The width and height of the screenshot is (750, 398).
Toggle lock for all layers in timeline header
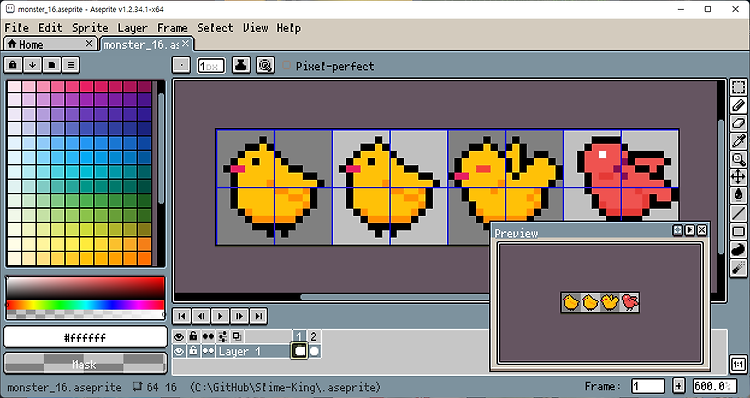[x=193, y=337]
